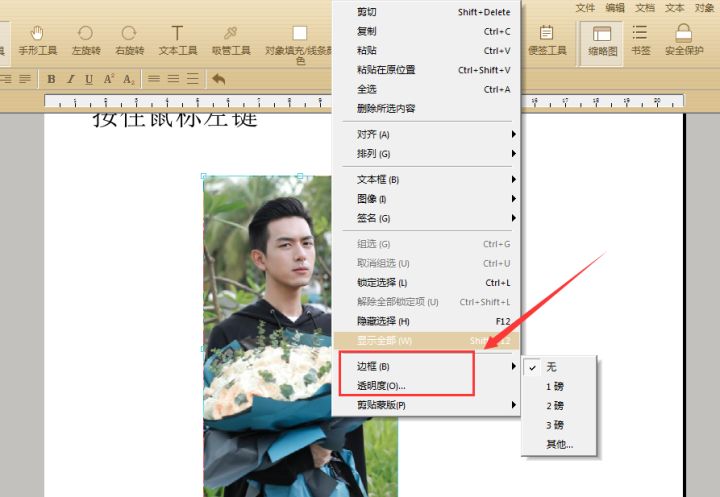Screen dimensions: 720x497
Task: Select 1 磅 border width
Action: click(559, 386)
